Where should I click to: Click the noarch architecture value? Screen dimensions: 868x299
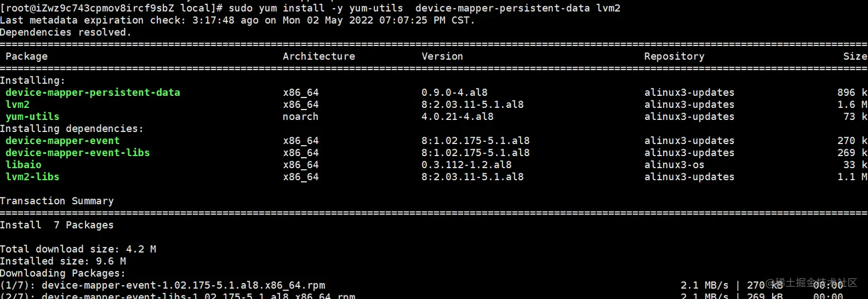pyautogui.click(x=300, y=117)
